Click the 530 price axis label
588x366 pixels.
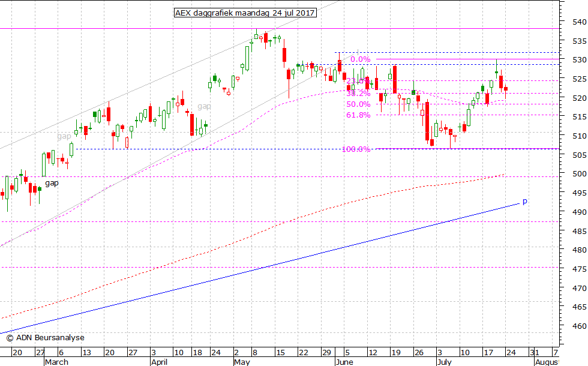[580, 59]
